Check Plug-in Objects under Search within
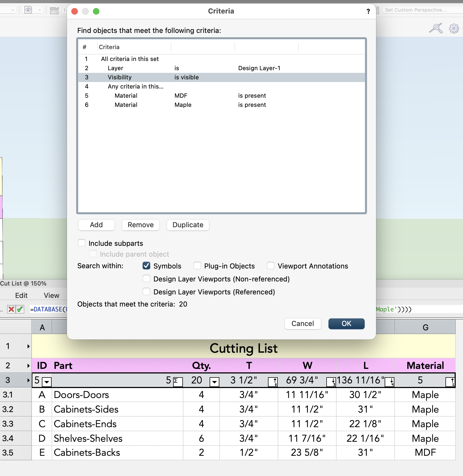The width and height of the screenshot is (463, 476). pos(197,266)
